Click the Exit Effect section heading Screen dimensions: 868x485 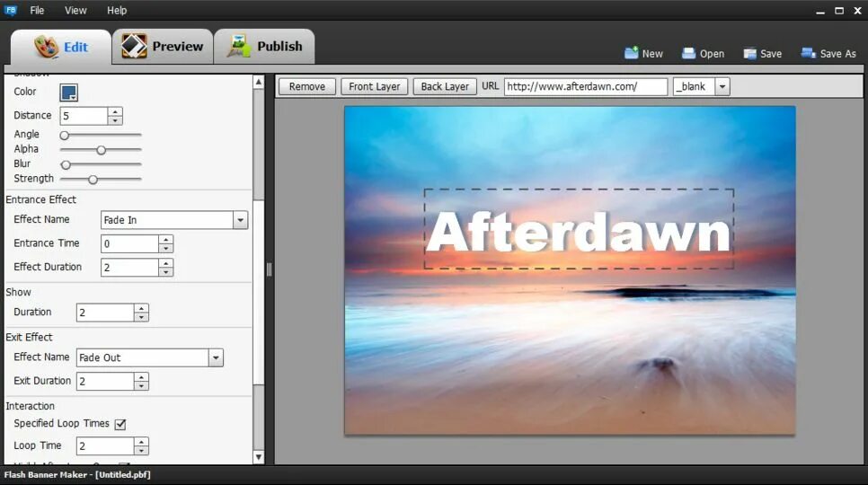coord(29,338)
